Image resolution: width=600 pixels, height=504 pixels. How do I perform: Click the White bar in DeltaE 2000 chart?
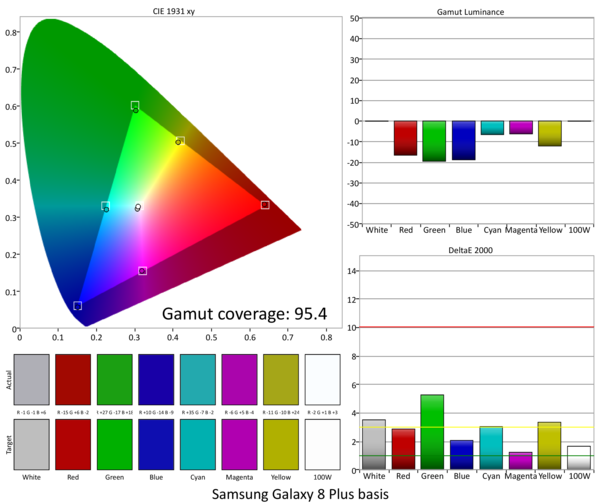click(x=374, y=444)
